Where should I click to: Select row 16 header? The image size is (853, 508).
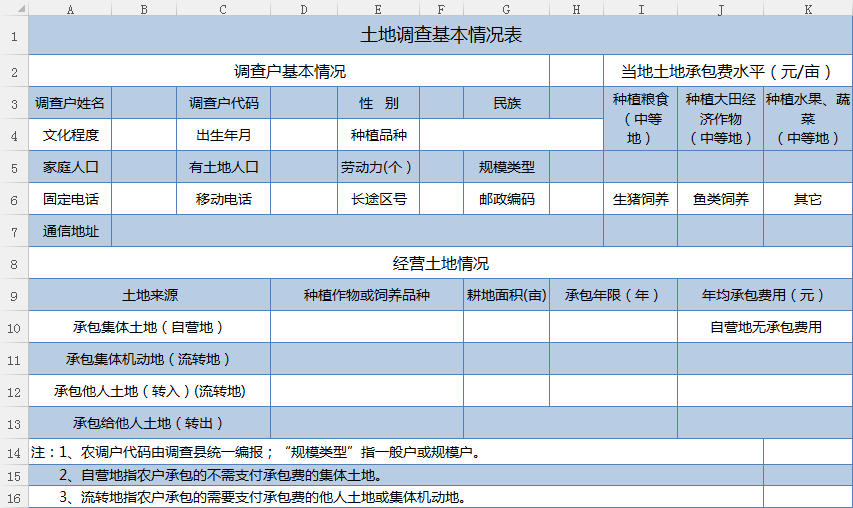14,497
